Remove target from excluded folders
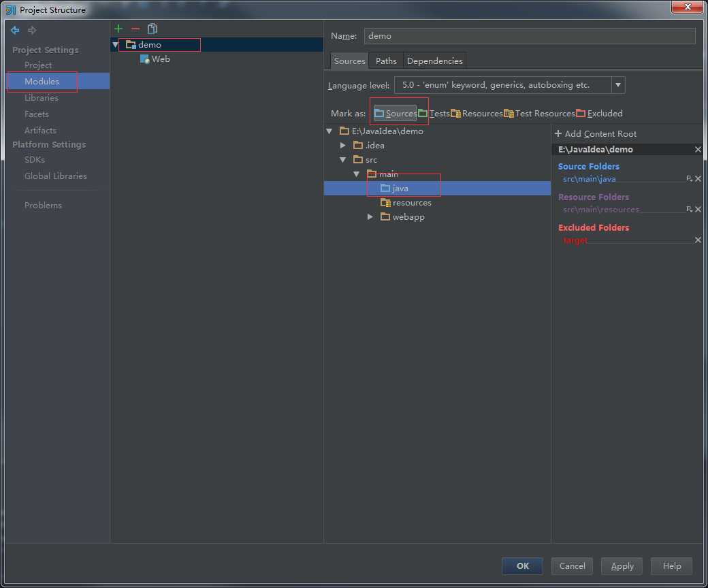This screenshot has width=708, height=588. (x=698, y=240)
